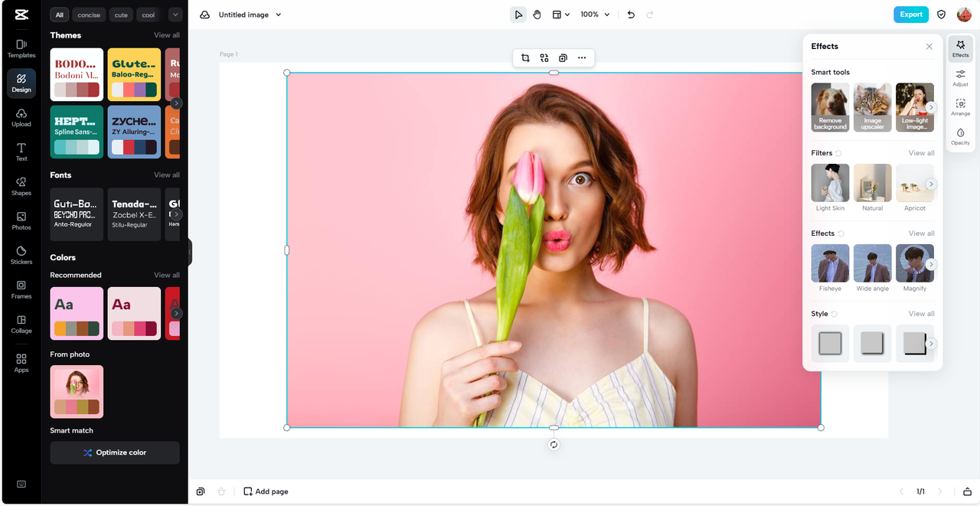Select the Design sidebar panel

point(21,83)
